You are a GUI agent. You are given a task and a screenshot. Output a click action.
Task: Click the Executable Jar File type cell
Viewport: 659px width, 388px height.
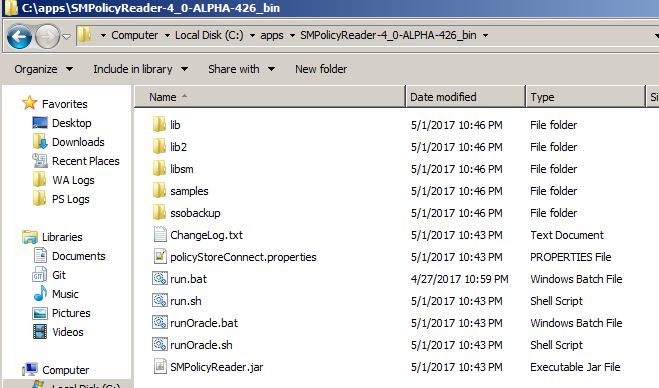pos(575,367)
